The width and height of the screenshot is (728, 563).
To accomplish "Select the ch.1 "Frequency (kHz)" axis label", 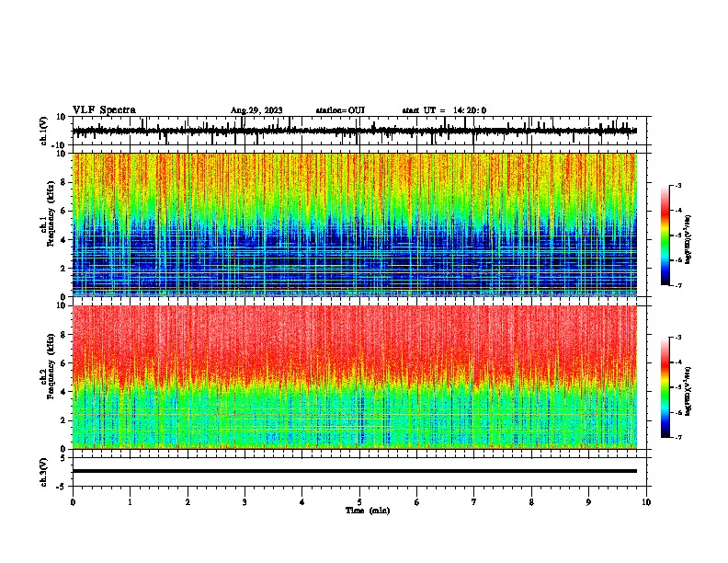I will 51,213.
